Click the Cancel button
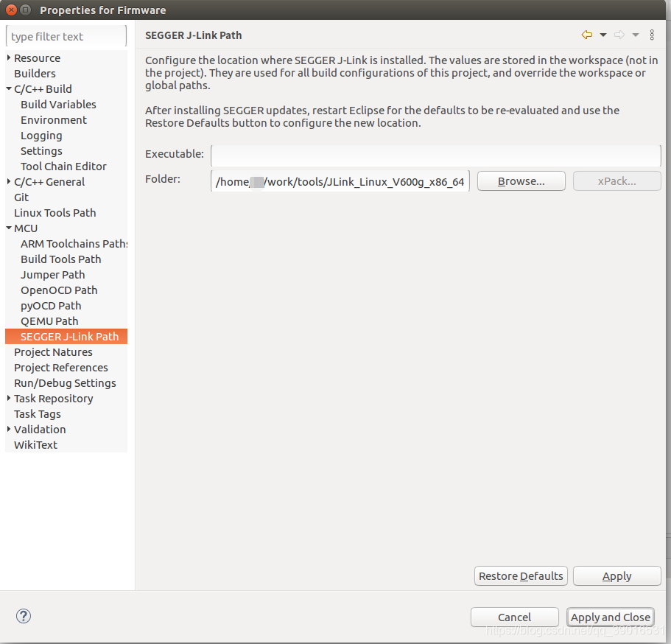The height and width of the screenshot is (644, 671). point(514,617)
